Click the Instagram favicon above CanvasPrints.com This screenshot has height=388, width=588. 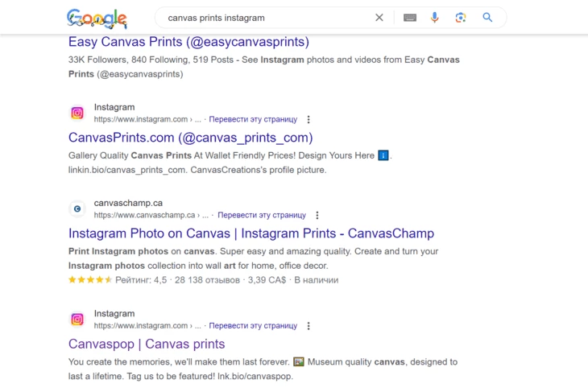tap(77, 113)
